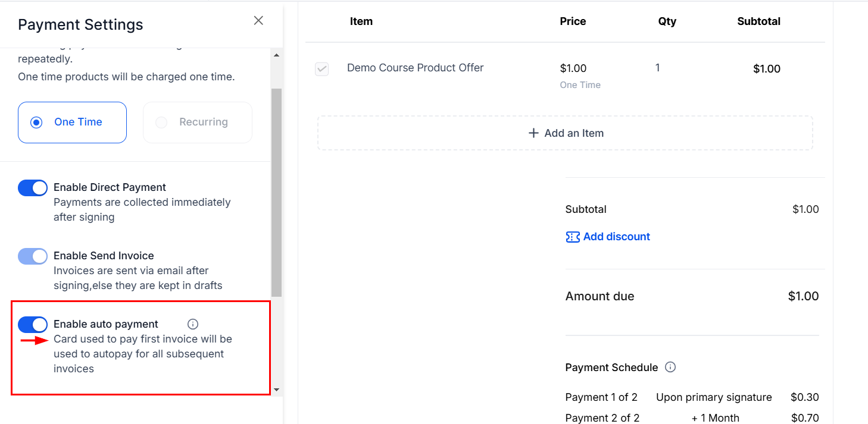The image size is (868, 424).
Task: Click the $0.30 payment amount
Action: pyautogui.click(x=805, y=397)
